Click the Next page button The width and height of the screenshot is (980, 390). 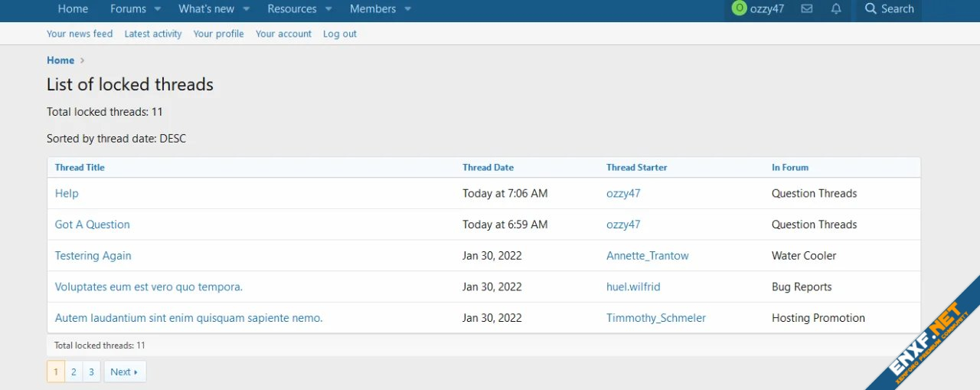tap(124, 372)
